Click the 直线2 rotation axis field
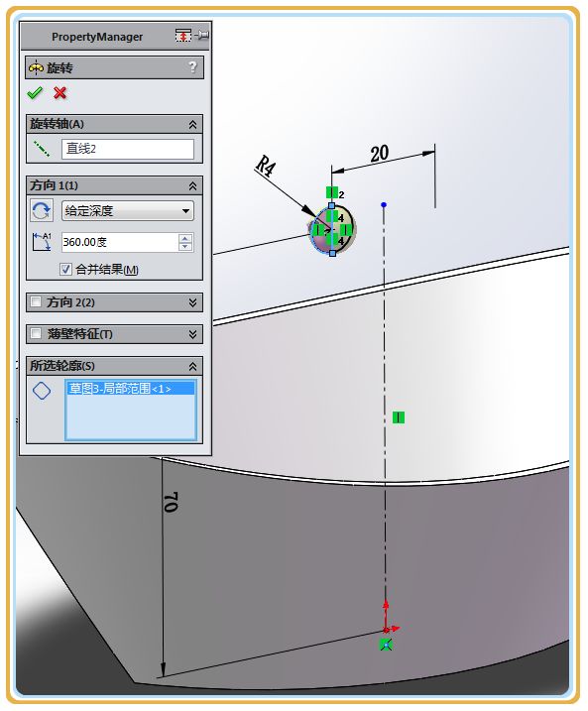588x711 pixels. (x=127, y=149)
